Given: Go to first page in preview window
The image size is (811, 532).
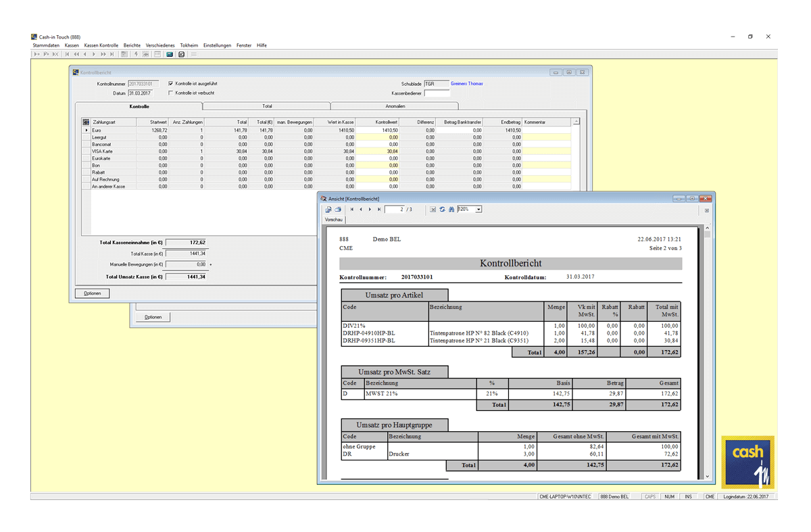Looking at the screenshot, I should (x=352, y=210).
